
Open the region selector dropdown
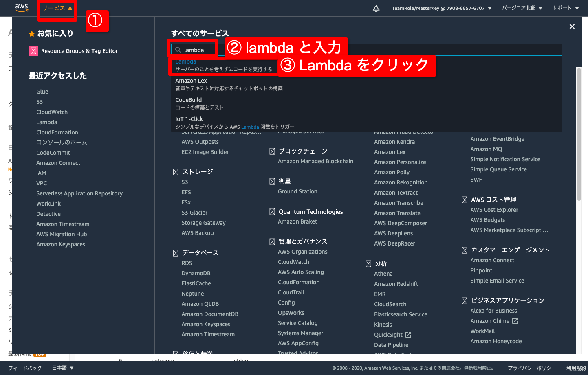click(x=522, y=8)
